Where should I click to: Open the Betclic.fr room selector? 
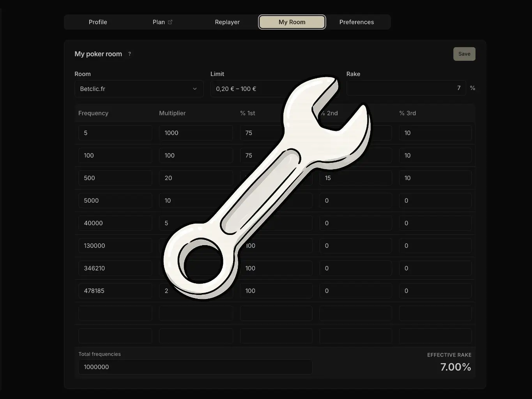(x=139, y=89)
